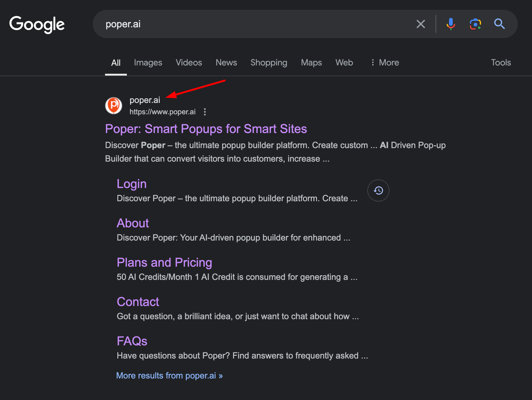Switch to the Maps tab
Viewport: 532px width, 400px height.
(x=311, y=62)
